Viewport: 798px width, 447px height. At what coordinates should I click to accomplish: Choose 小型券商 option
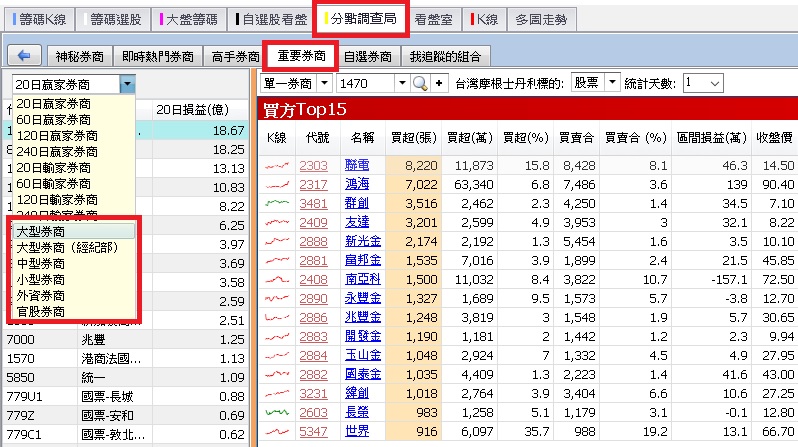coord(74,280)
